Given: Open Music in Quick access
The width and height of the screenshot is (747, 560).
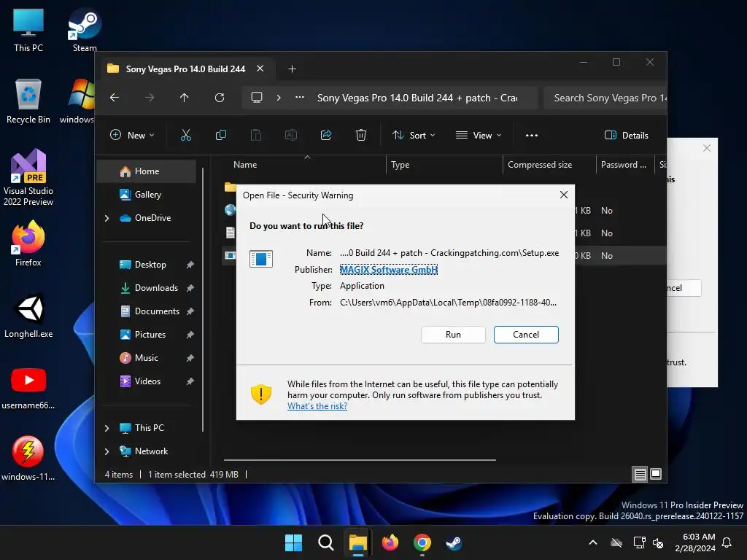Looking at the screenshot, I should [146, 357].
